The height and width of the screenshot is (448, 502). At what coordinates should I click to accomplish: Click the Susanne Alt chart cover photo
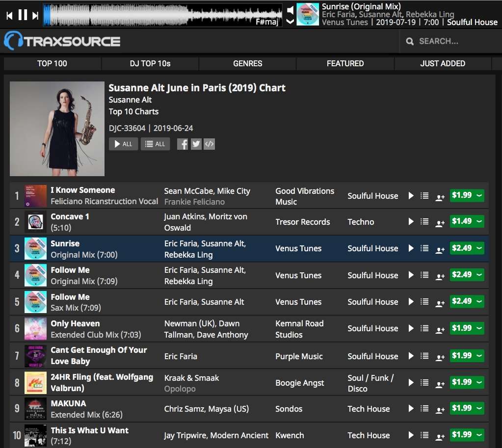coord(57,129)
